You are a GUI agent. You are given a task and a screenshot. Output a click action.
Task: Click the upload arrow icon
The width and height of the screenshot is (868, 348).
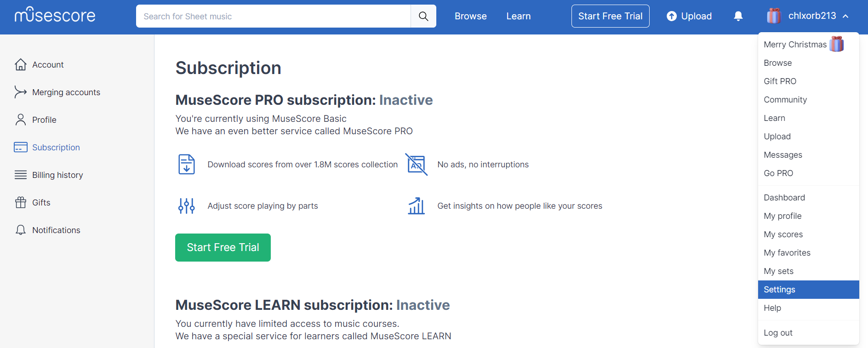pyautogui.click(x=672, y=16)
